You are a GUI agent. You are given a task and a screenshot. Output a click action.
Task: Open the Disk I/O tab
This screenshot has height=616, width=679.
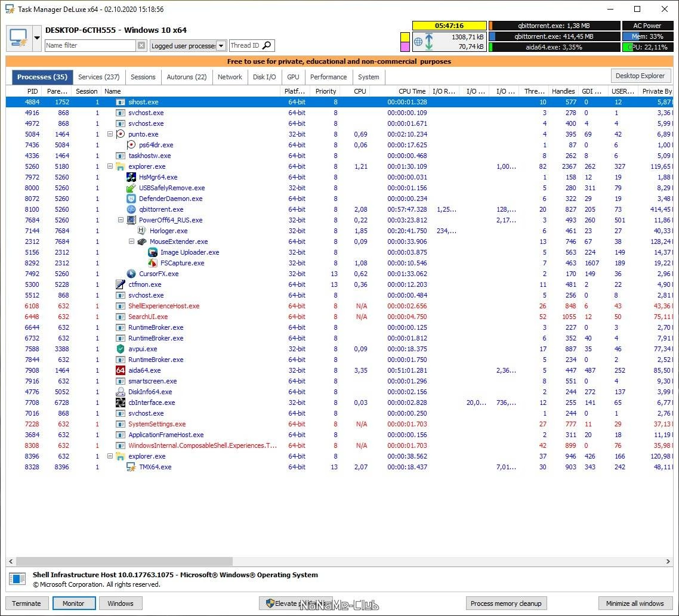click(264, 77)
